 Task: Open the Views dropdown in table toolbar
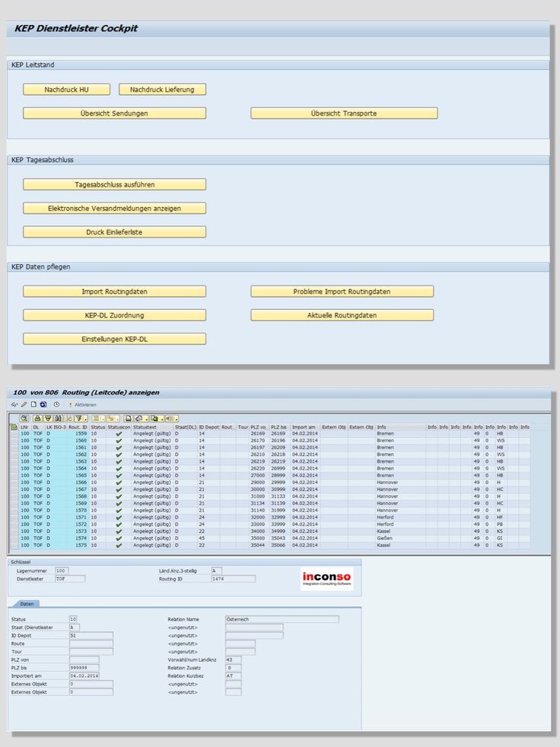(x=142, y=418)
